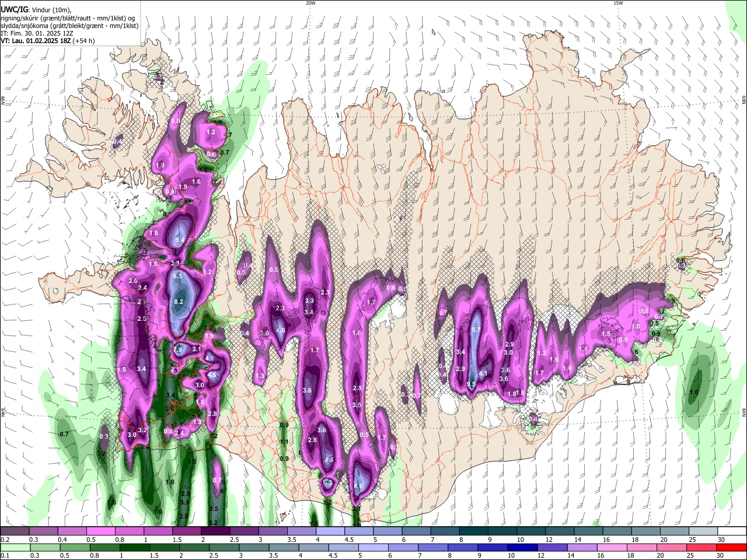Click the 5.7 precipitation value on map
Image resolution: width=747 pixels, height=560 pixels.
pyautogui.click(x=476, y=330)
